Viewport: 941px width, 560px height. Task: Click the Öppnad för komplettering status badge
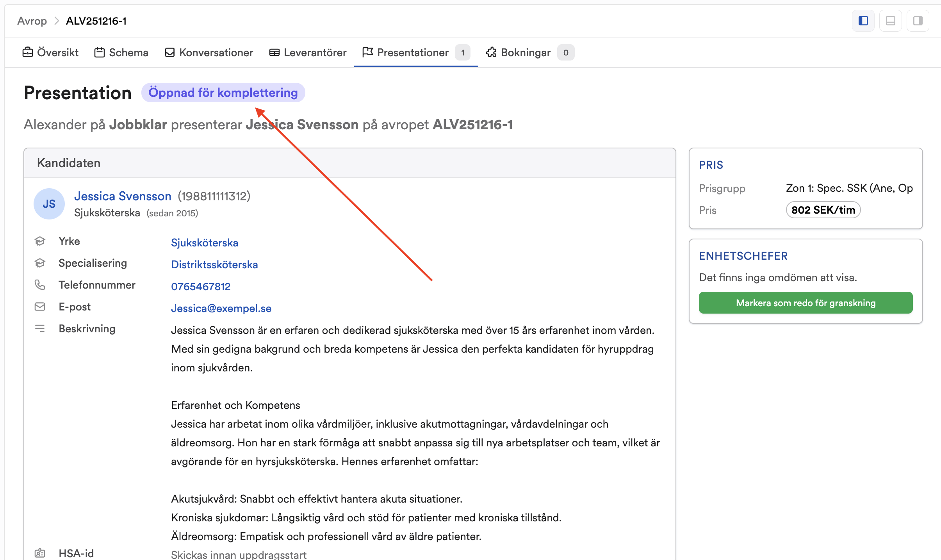(x=223, y=93)
